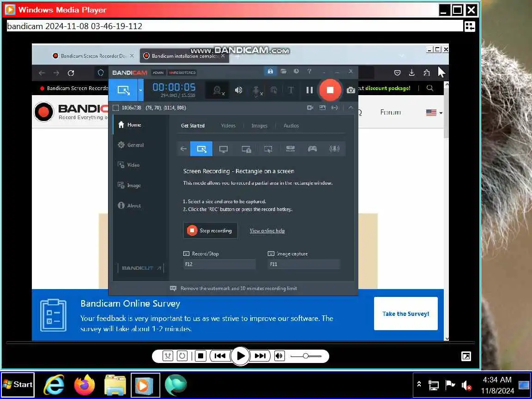Turn on shuffle in Windows Media Player

[168, 356]
